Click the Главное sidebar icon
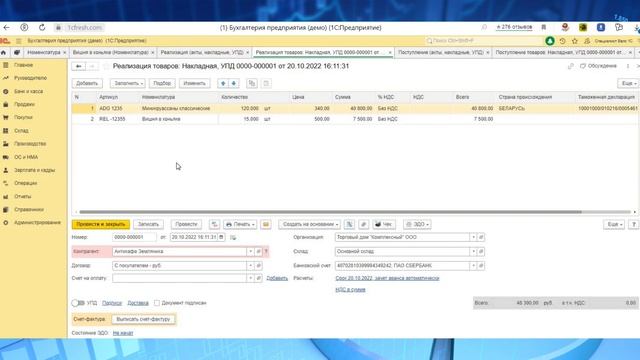 click(x=6, y=65)
